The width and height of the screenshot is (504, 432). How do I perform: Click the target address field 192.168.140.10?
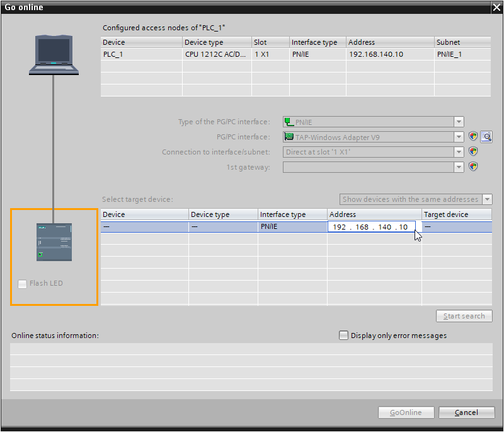pos(371,227)
